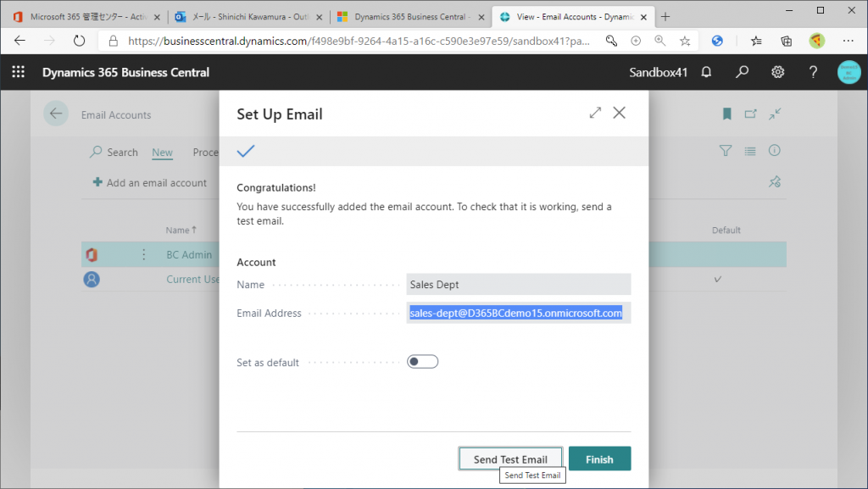
Task: Open the blue browser extension icon
Action: point(717,41)
